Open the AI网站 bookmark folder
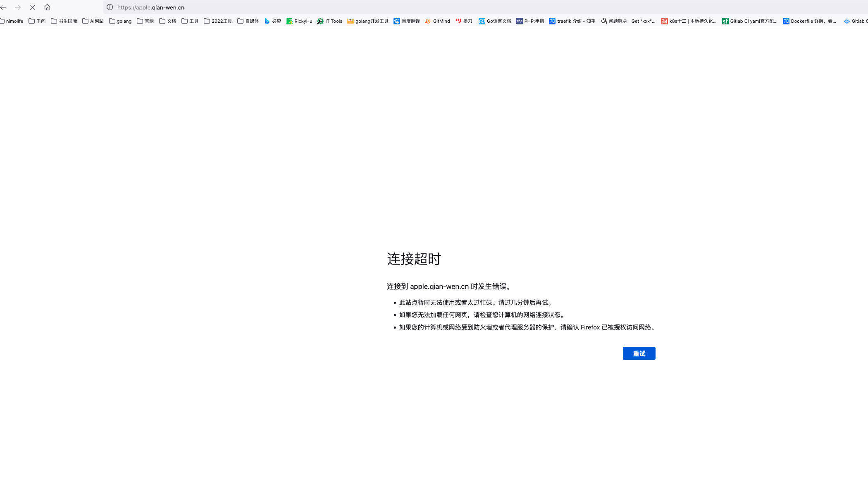The image size is (868, 477). coord(93,21)
